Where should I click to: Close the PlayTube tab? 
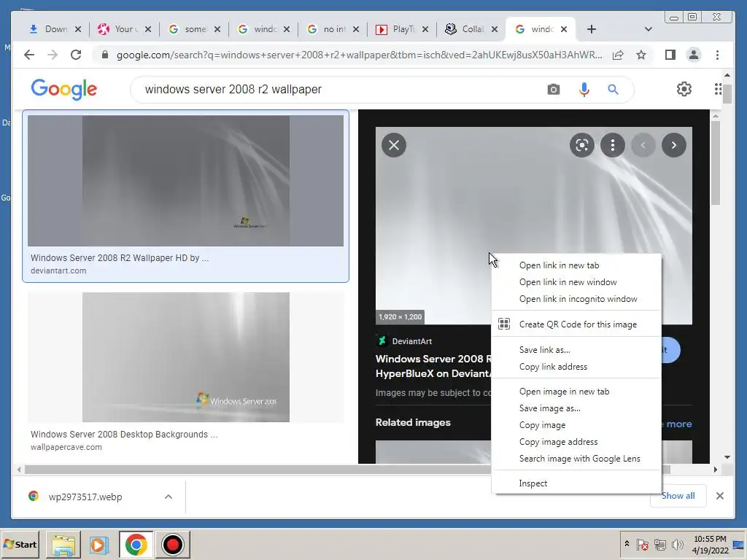pyautogui.click(x=425, y=29)
